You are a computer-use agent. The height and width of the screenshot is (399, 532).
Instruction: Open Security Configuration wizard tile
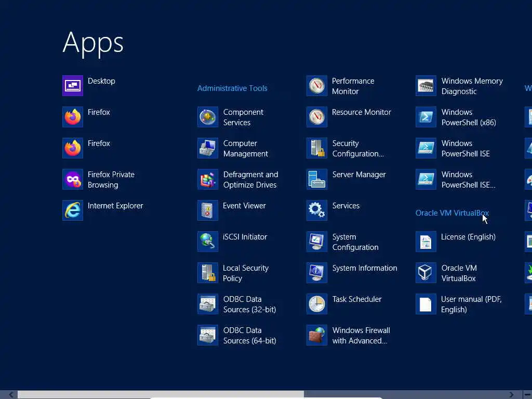(345, 148)
